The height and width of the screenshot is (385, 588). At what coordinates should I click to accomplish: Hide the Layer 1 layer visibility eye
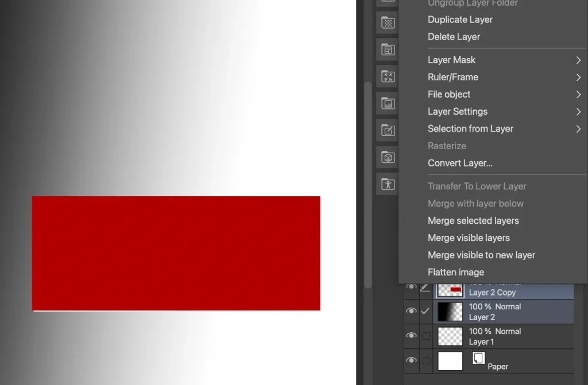click(411, 336)
